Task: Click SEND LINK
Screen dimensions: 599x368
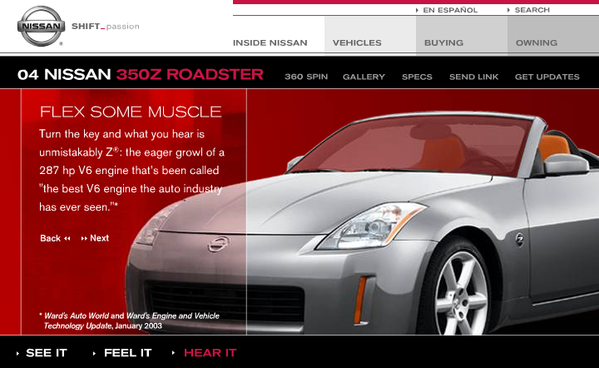Action: click(x=474, y=77)
